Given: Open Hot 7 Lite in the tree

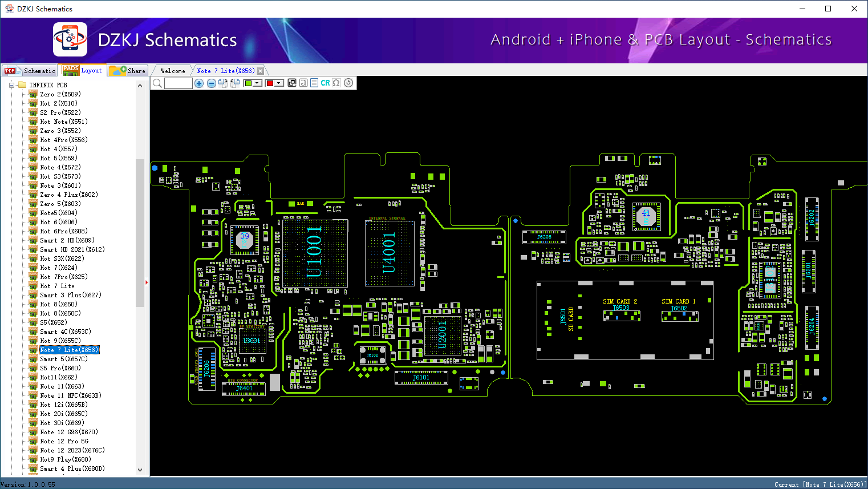Looking at the screenshot, I should tap(57, 286).
